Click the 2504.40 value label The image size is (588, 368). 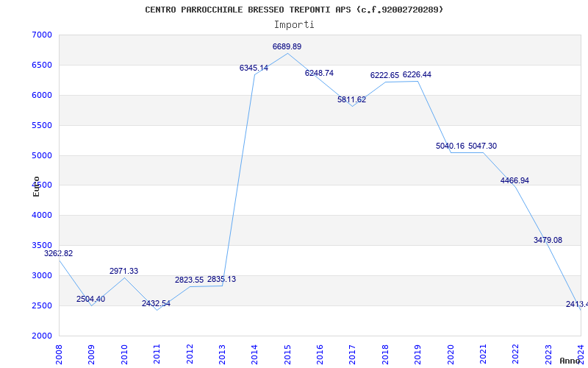pyautogui.click(x=90, y=300)
